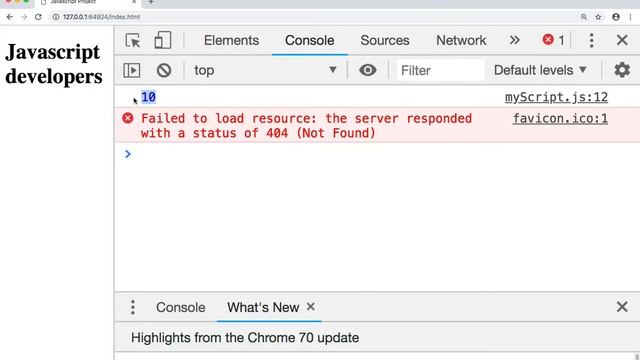
Task: Open console settings gear icon
Action: 622,70
